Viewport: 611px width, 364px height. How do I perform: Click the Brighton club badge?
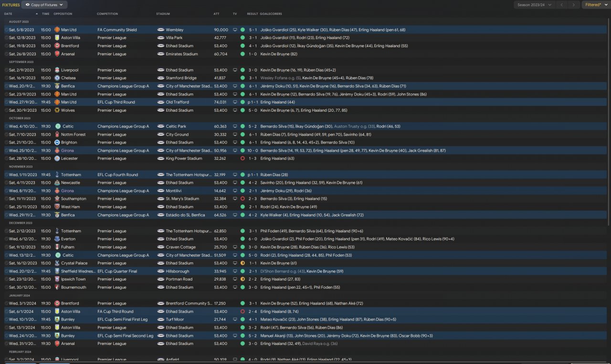click(x=57, y=142)
